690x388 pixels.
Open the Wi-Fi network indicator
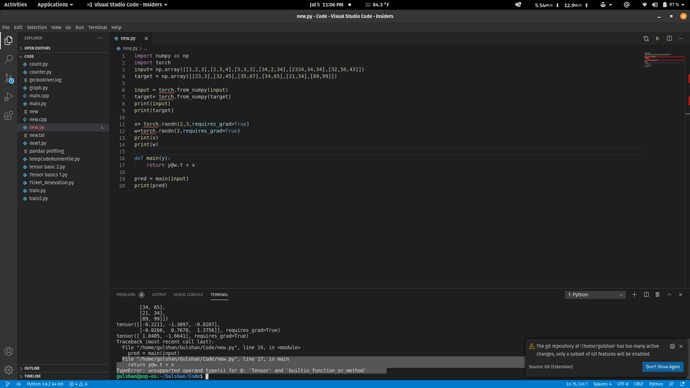point(645,5)
